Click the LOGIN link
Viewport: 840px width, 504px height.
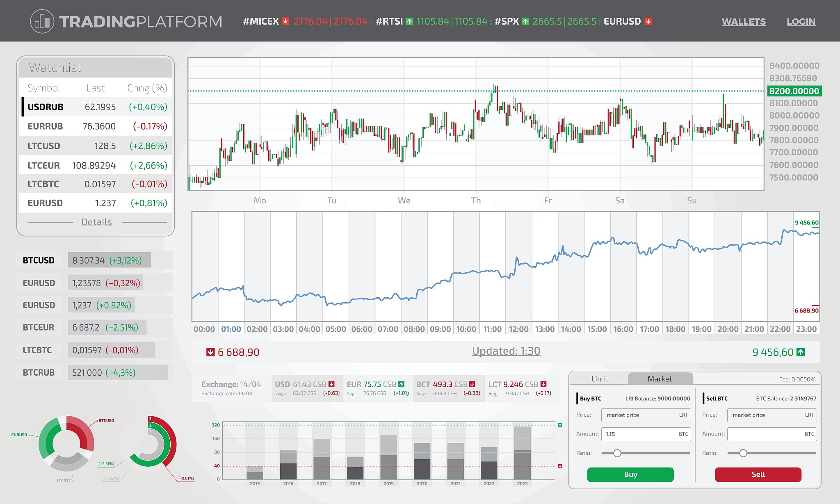pos(801,22)
